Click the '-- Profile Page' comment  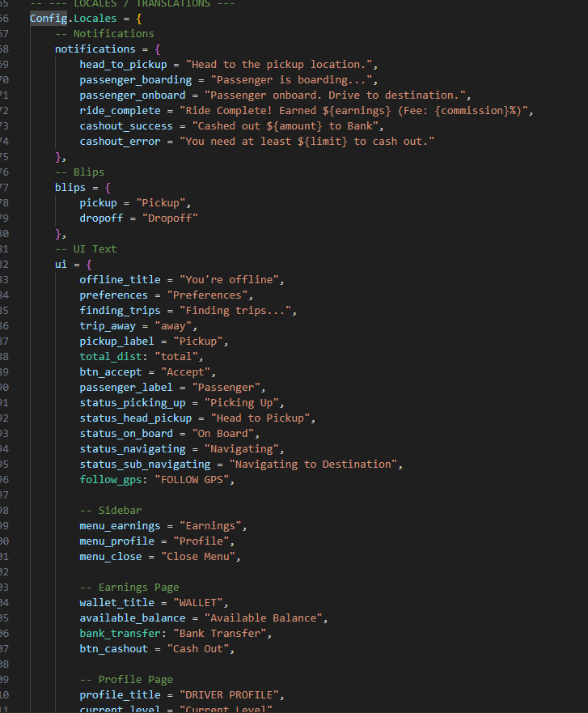tap(126, 680)
